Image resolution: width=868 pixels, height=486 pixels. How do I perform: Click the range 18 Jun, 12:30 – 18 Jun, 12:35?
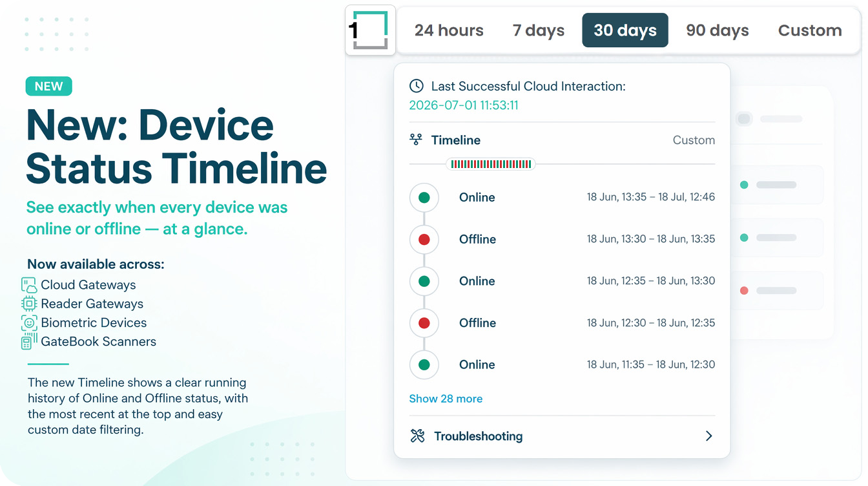[x=651, y=322]
